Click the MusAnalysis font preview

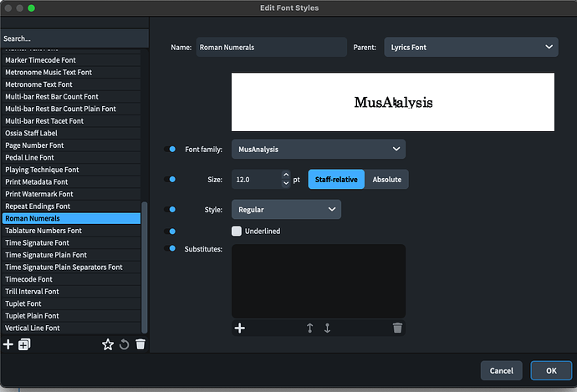tap(393, 102)
